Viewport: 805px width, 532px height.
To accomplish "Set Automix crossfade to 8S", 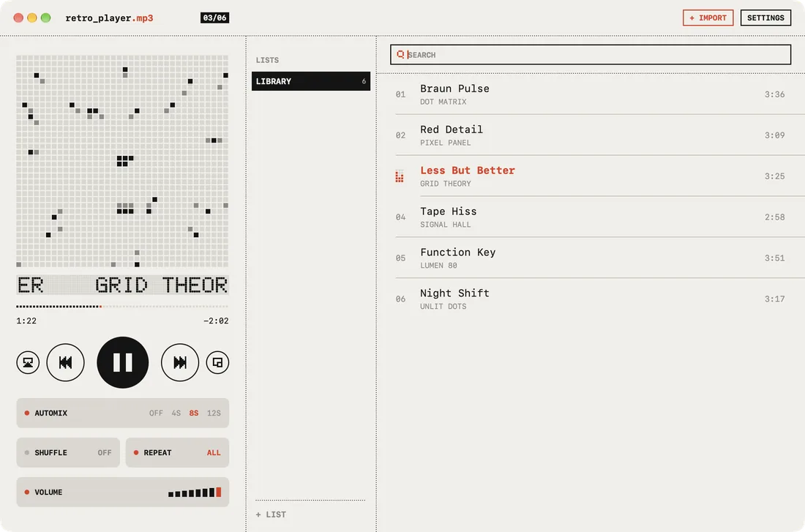I will click(x=193, y=413).
